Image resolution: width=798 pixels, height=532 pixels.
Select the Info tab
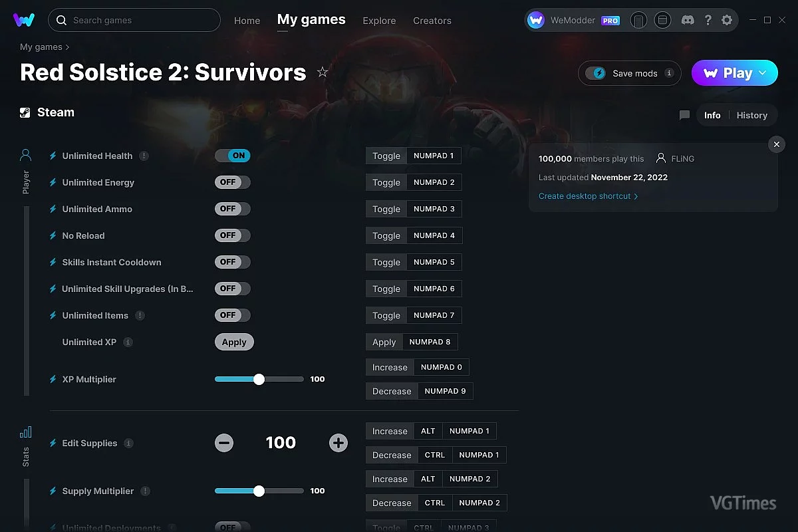pos(712,115)
